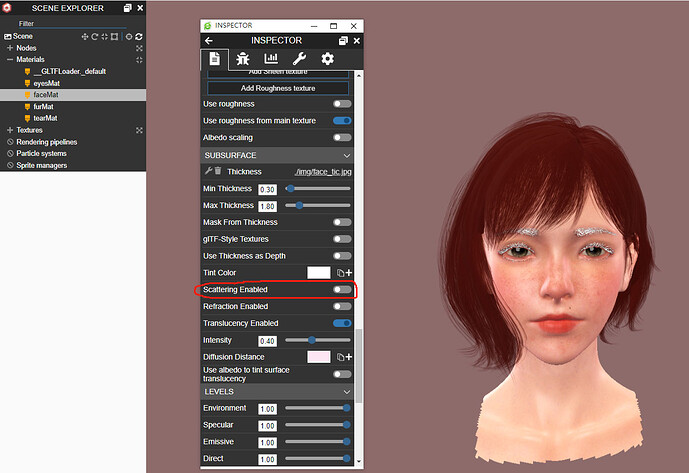This screenshot has height=473, width=689.
Task: Toggle Use Thickness as Depth
Action: coord(342,256)
